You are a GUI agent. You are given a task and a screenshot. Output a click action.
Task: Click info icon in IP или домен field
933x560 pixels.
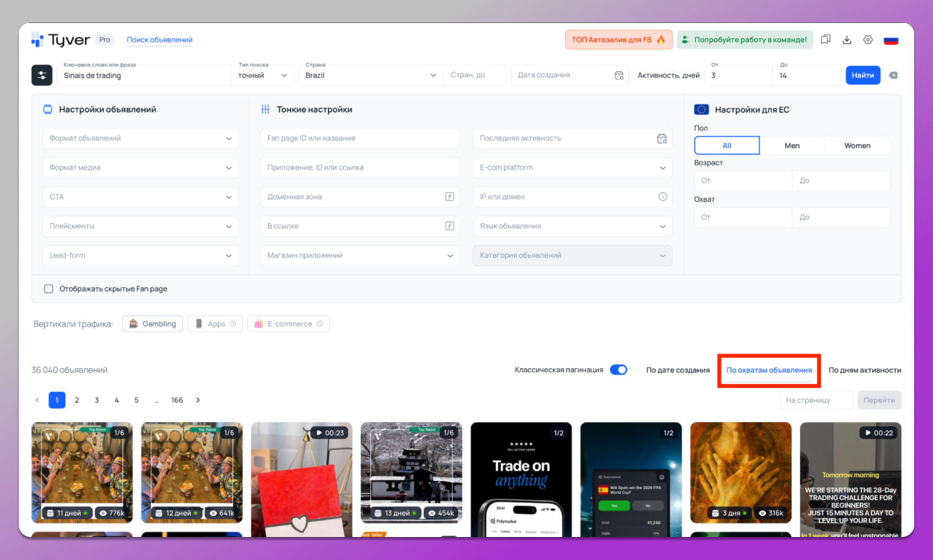click(662, 197)
